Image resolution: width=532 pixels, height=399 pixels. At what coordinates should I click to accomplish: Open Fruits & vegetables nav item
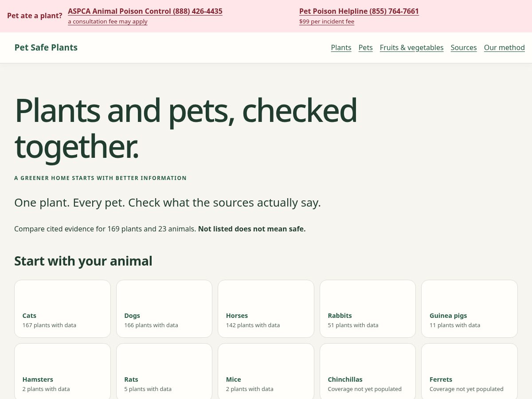[411, 47]
